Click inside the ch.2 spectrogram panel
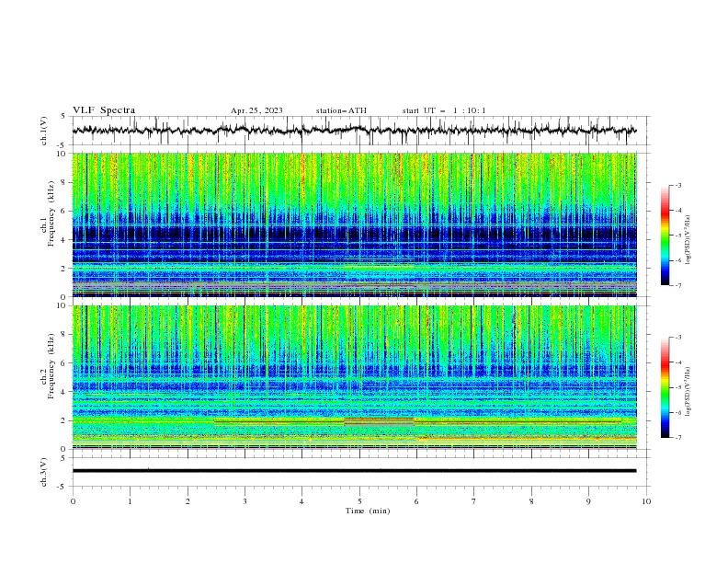 [354, 377]
